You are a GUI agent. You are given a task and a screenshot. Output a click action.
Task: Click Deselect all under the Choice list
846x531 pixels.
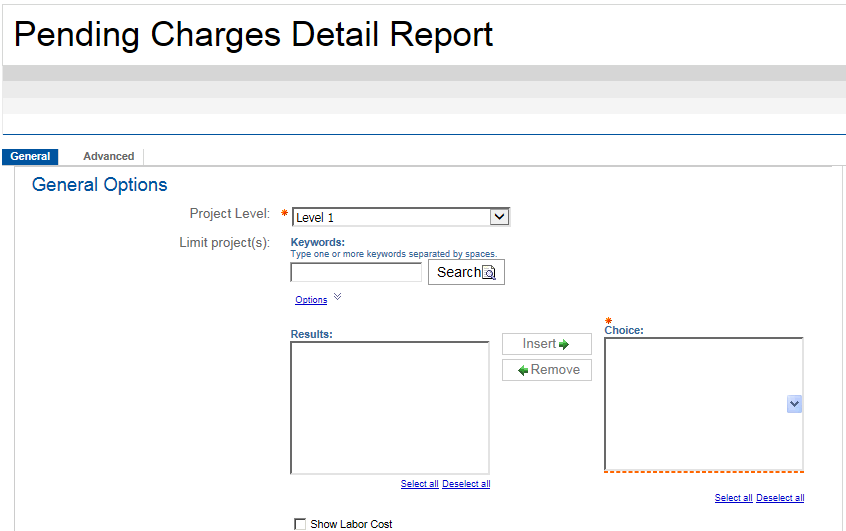(780, 498)
